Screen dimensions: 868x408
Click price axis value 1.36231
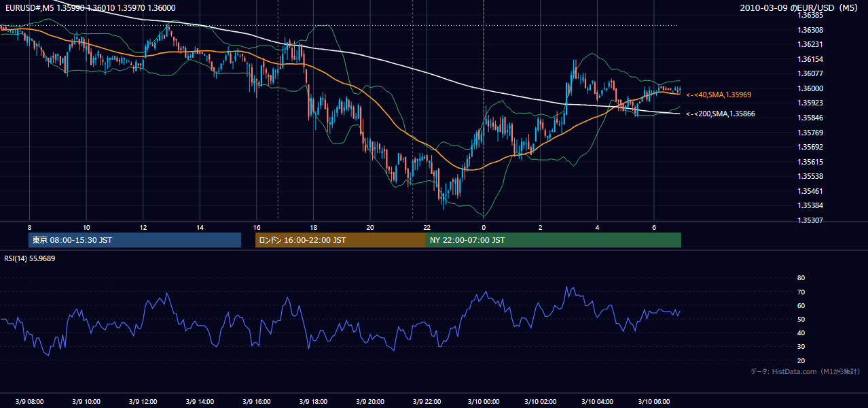[x=810, y=44]
